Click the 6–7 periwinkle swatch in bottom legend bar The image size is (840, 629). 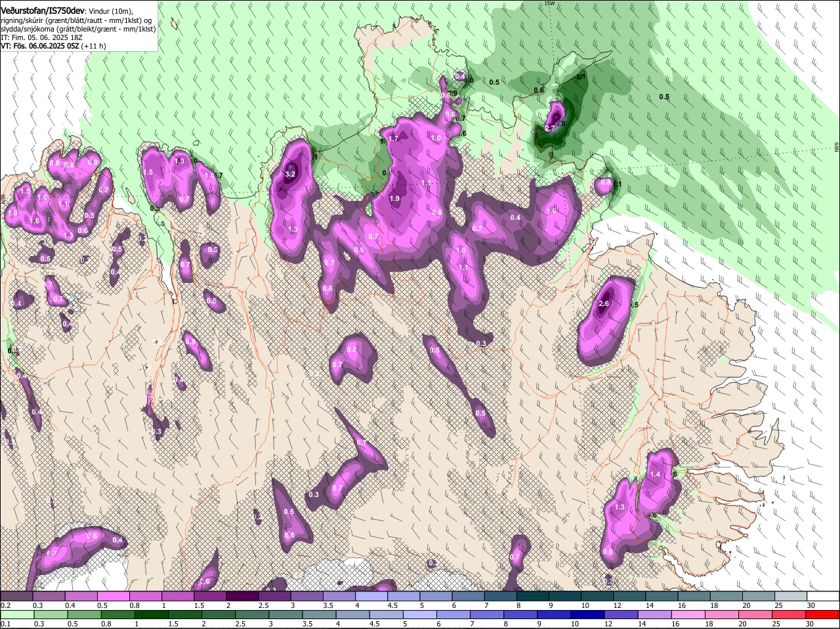tap(453, 615)
